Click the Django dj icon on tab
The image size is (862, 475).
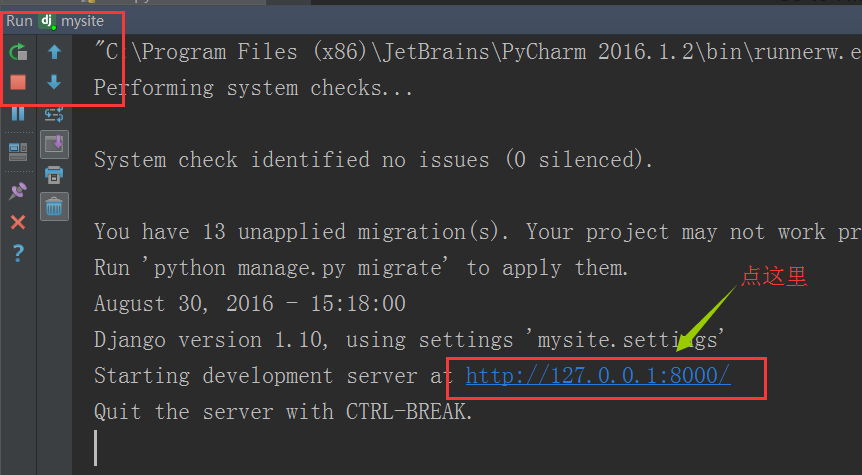click(x=47, y=21)
